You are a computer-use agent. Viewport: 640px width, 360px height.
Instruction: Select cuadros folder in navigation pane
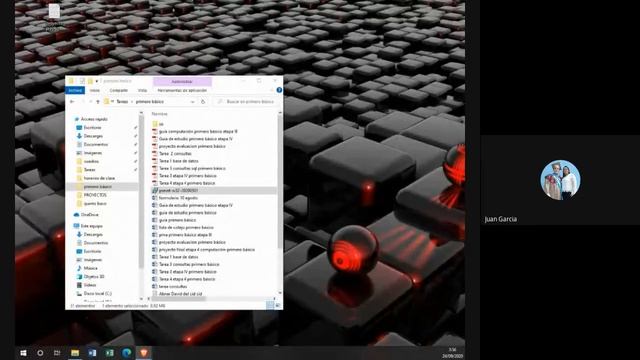click(x=91, y=161)
